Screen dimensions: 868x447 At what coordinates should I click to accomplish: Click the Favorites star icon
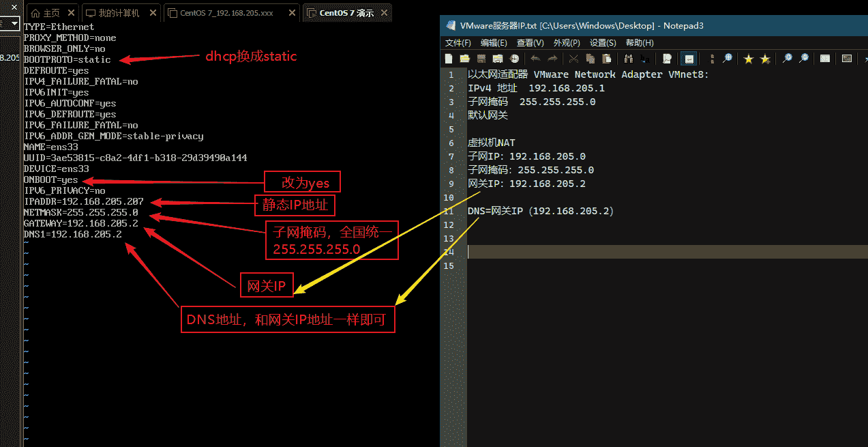[x=748, y=59]
